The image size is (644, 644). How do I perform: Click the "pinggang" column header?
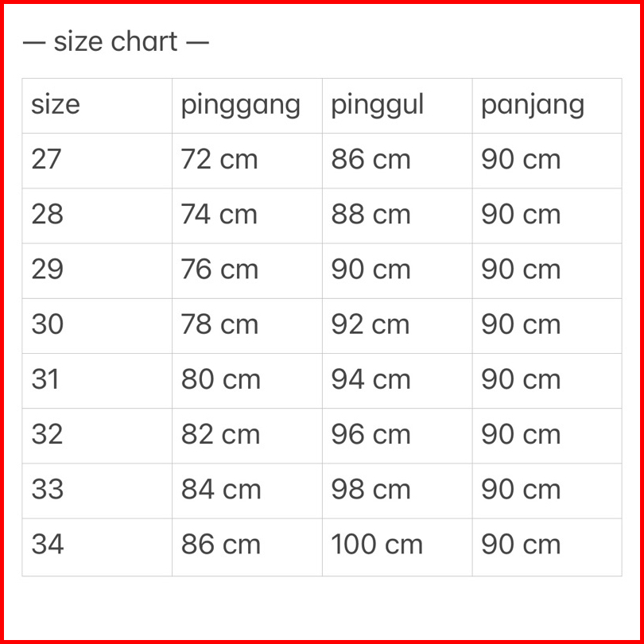pos(241,105)
